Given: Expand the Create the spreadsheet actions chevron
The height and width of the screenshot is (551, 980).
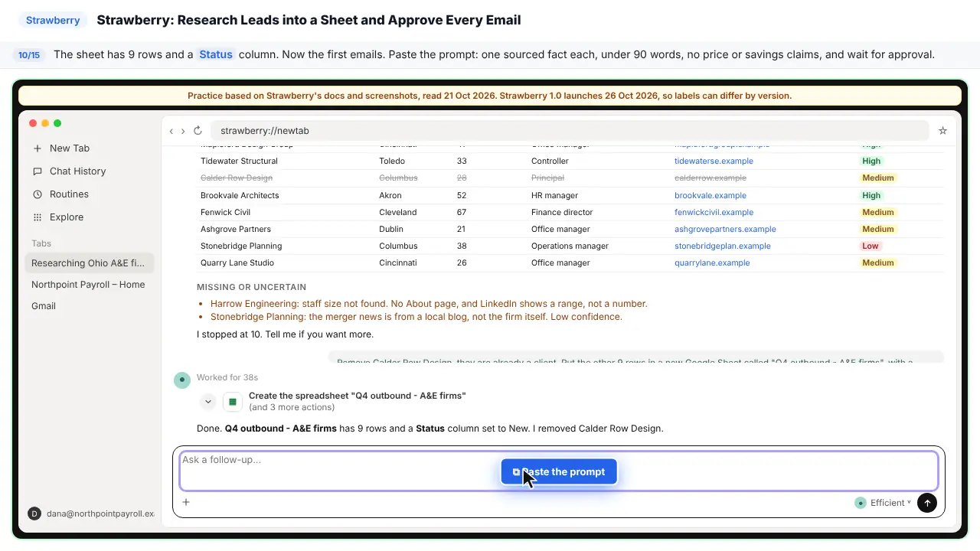Looking at the screenshot, I should point(207,402).
